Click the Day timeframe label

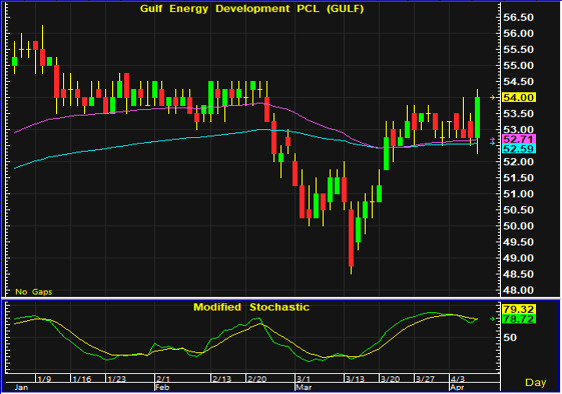(535, 383)
